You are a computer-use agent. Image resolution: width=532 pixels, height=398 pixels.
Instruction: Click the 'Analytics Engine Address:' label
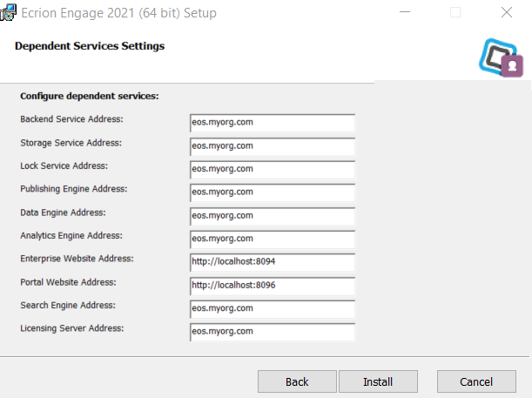tap(71, 235)
